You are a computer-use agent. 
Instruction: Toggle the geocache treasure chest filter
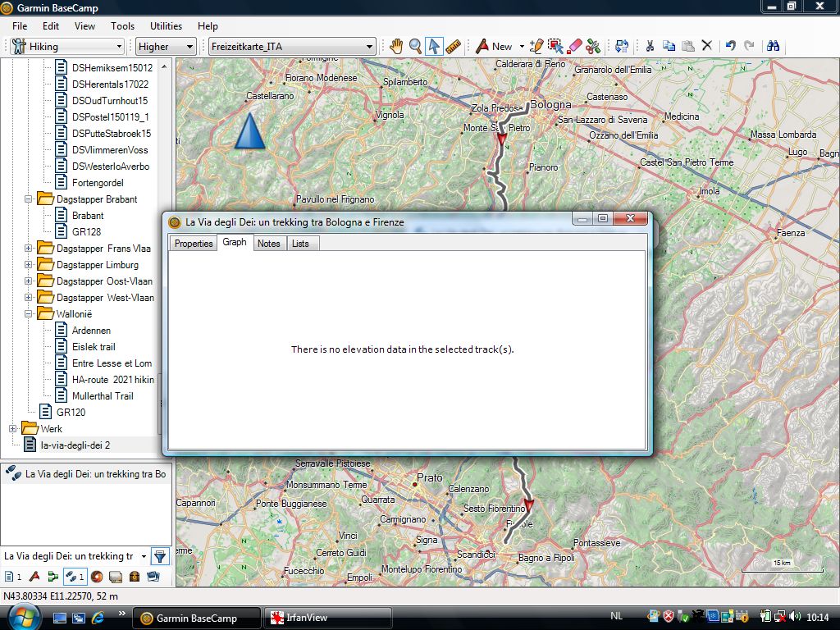[135, 577]
